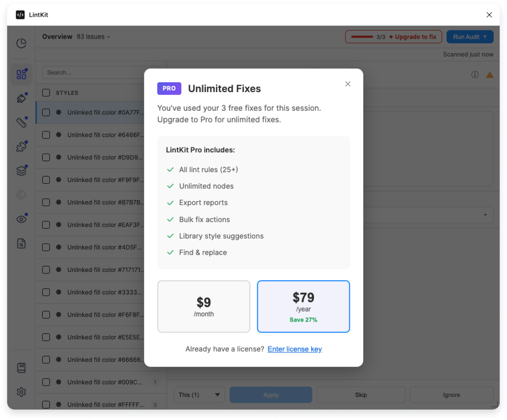This screenshot has height=420, width=507.
Task: Click the Unlimited nodes feature text
Action: pyautogui.click(x=206, y=186)
